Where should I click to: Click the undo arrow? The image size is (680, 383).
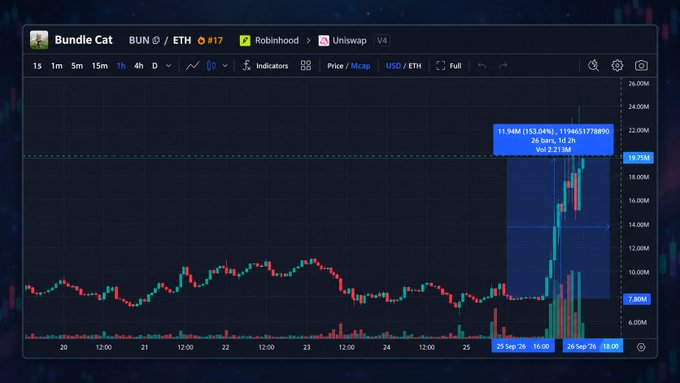[482, 66]
